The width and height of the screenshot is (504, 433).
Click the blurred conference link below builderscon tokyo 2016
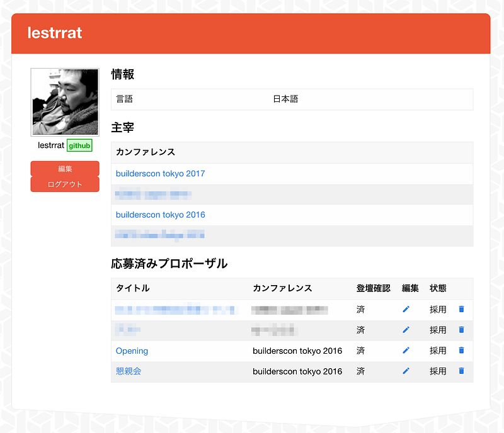(x=160, y=235)
